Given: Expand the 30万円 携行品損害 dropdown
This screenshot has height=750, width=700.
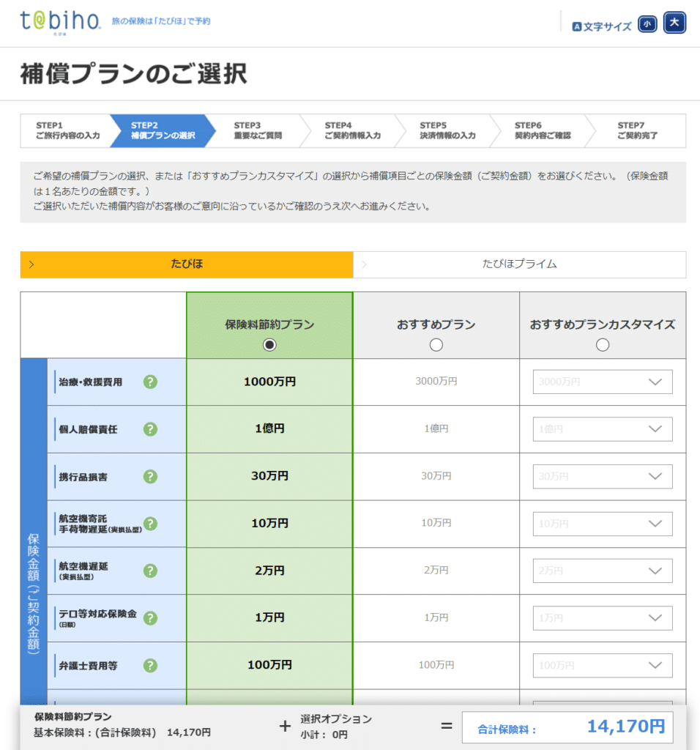Looking at the screenshot, I should tap(602, 477).
